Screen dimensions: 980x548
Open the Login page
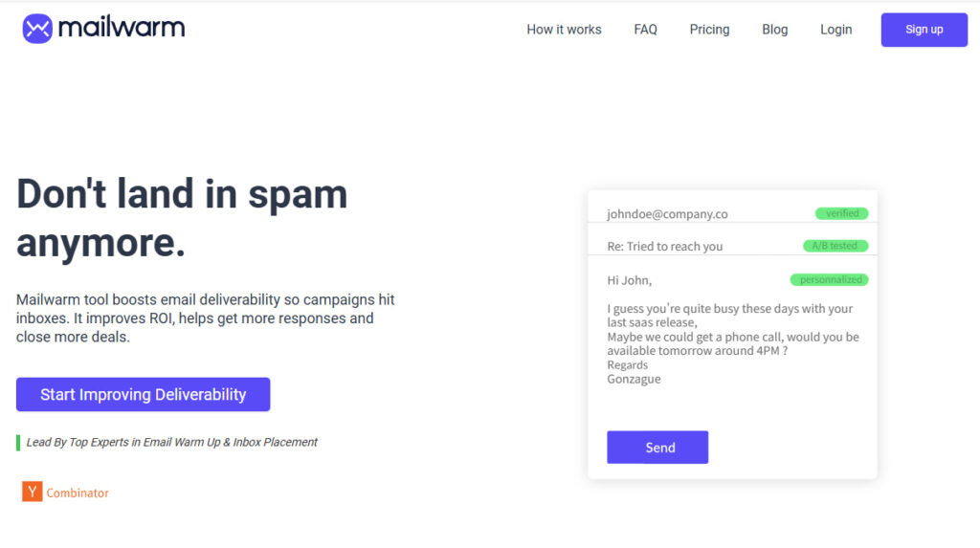click(x=835, y=30)
